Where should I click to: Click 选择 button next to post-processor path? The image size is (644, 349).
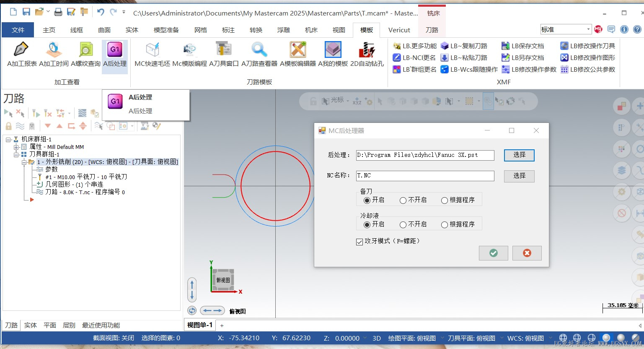pyautogui.click(x=519, y=155)
